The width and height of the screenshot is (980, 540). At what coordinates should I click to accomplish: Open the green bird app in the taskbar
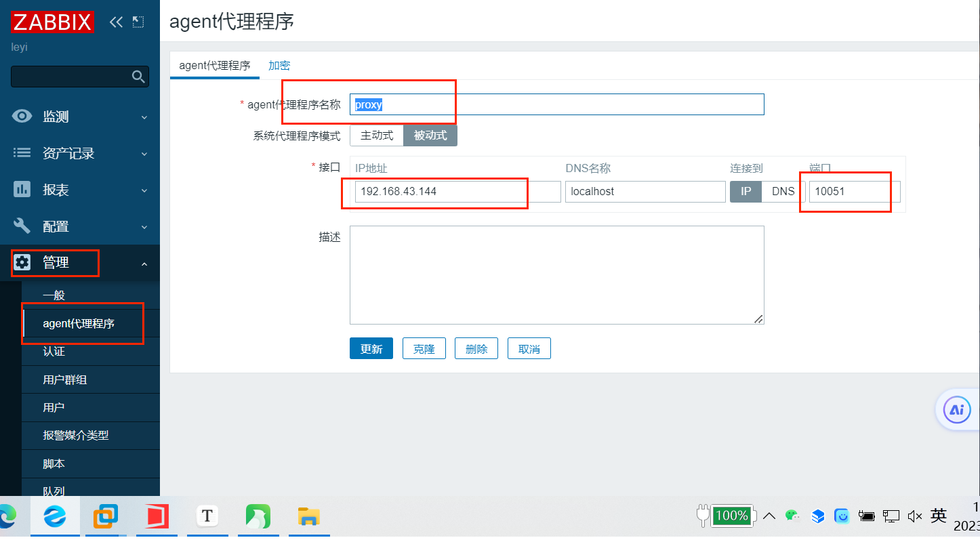coord(258,517)
